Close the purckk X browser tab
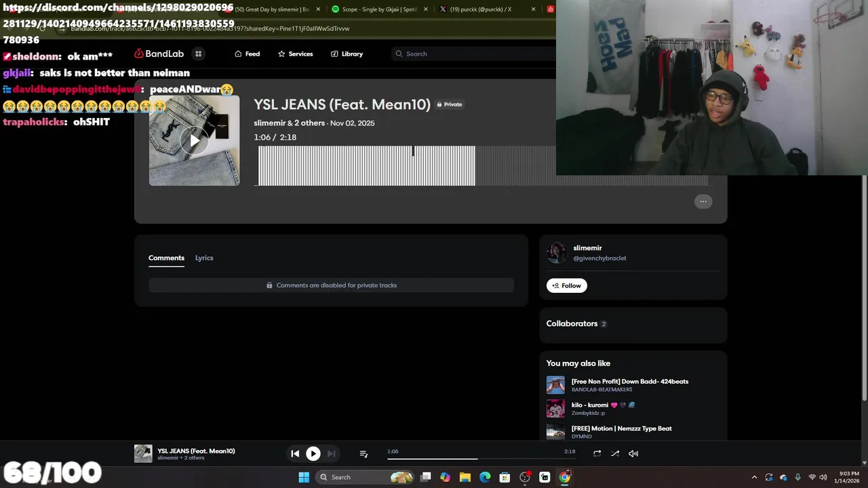The image size is (868, 488). click(533, 9)
